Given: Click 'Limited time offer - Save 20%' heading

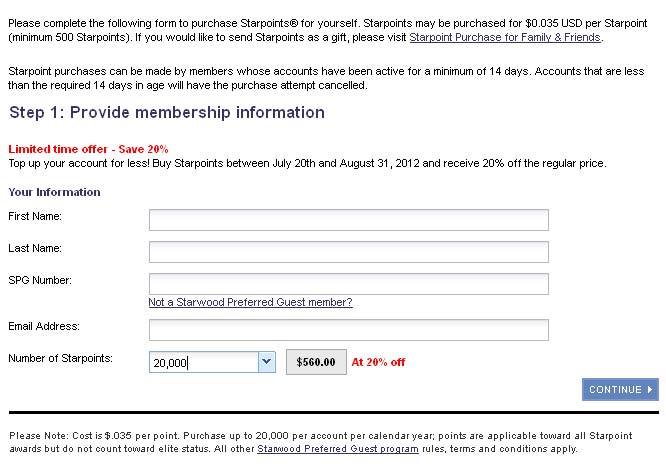Looking at the screenshot, I should point(88,149).
